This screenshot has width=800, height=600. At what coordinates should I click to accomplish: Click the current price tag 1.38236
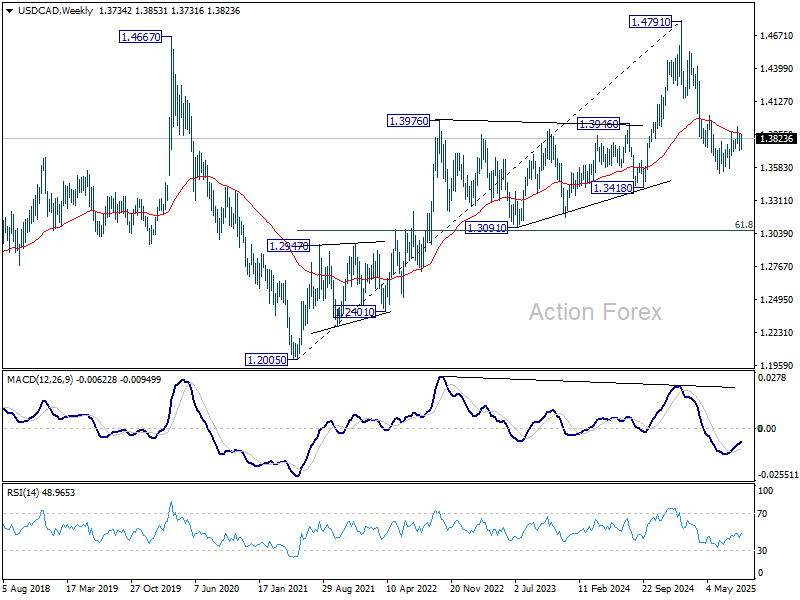tap(776, 138)
